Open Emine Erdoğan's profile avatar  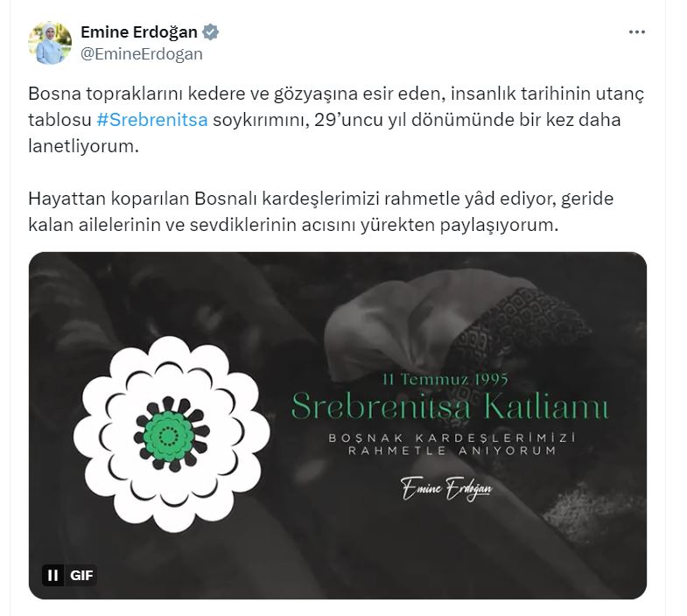tap(50, 43)
